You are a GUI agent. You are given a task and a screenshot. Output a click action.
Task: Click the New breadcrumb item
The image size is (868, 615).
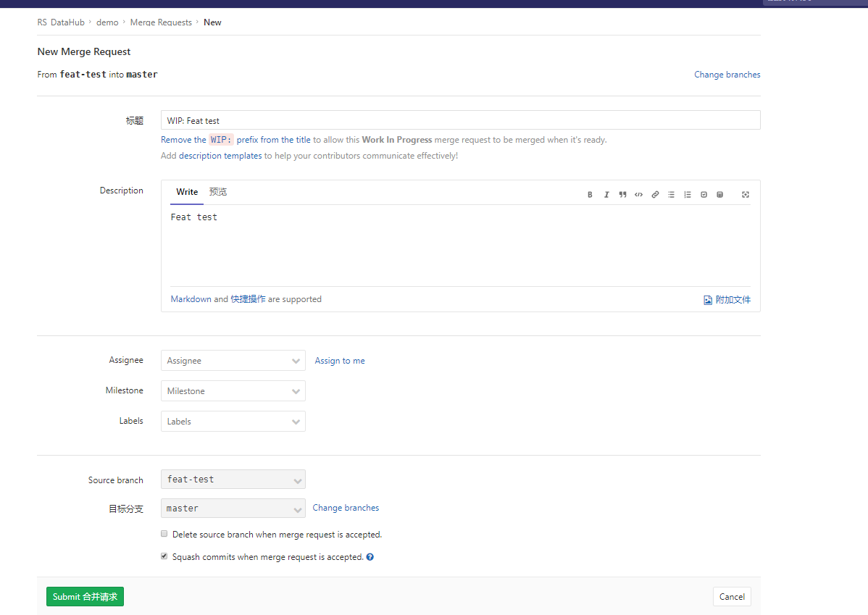tap(212, 22)
